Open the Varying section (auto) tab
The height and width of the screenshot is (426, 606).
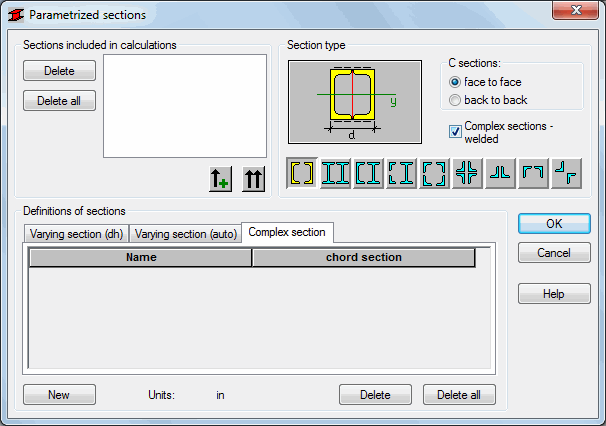coord(186,234)
